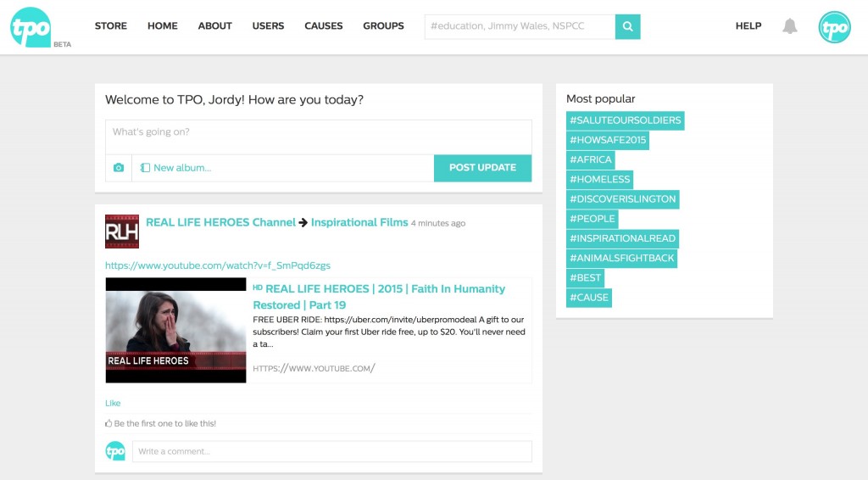Click the TPO avatar beside comment box
This screenshot has height=480, width=868.
115,451
